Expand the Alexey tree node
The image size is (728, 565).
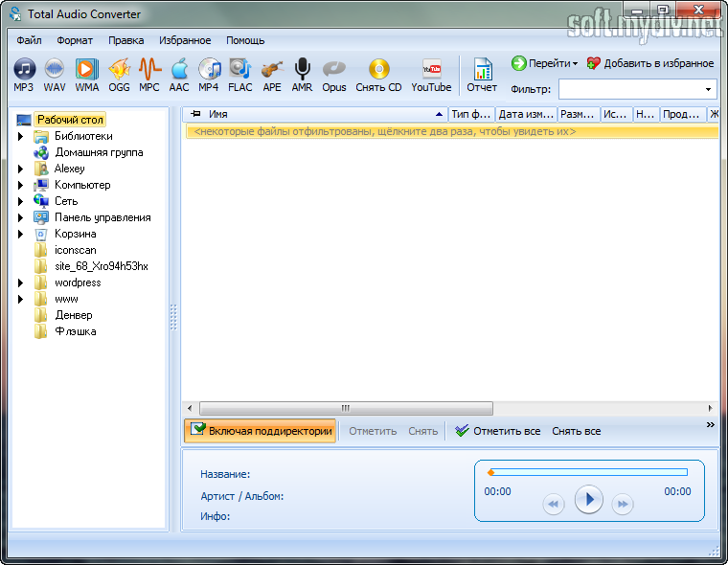coord(20,169)
